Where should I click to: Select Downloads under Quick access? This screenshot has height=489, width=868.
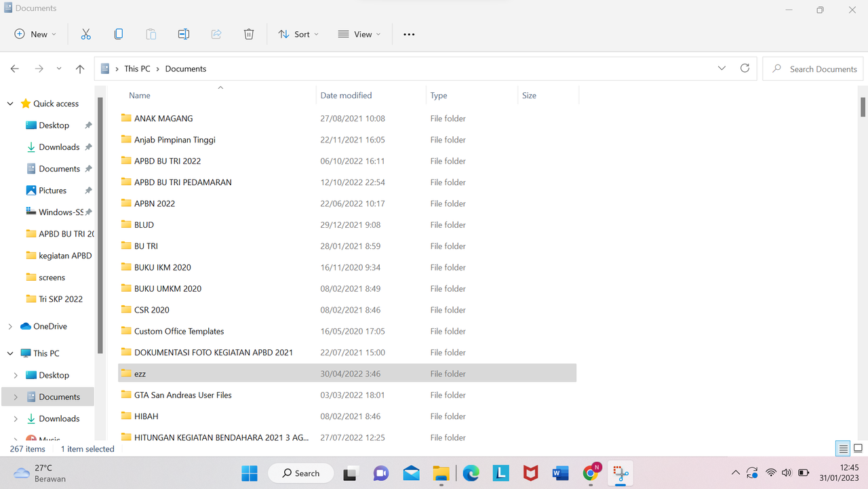click(59, 147)
